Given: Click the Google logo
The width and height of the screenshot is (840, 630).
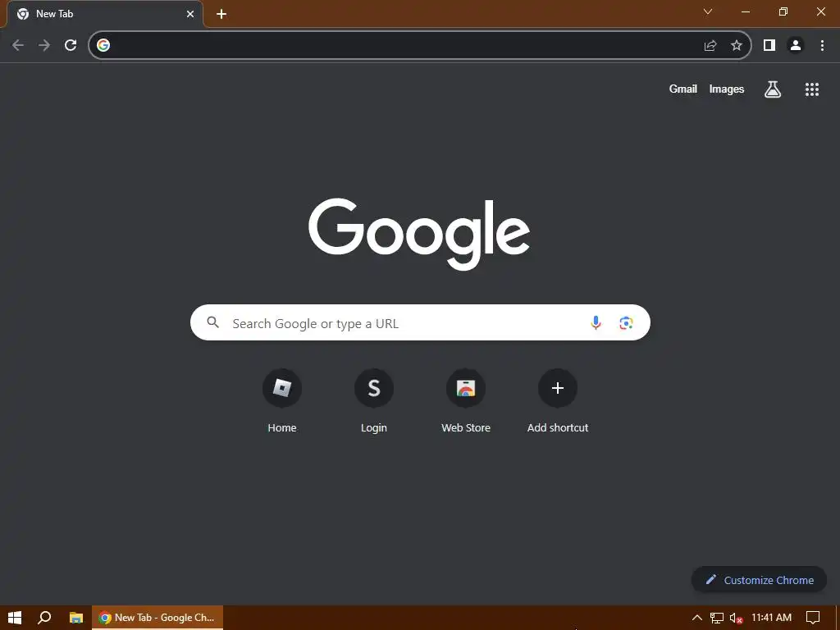Looking at the screenshot, I should click(x=419, y=234).
